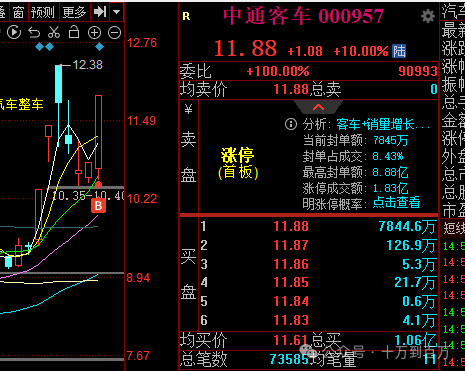Collapse the limit-up analysis panel with red chevron
The height and width of the screenshot is (371, 465).
coord(318,107)
